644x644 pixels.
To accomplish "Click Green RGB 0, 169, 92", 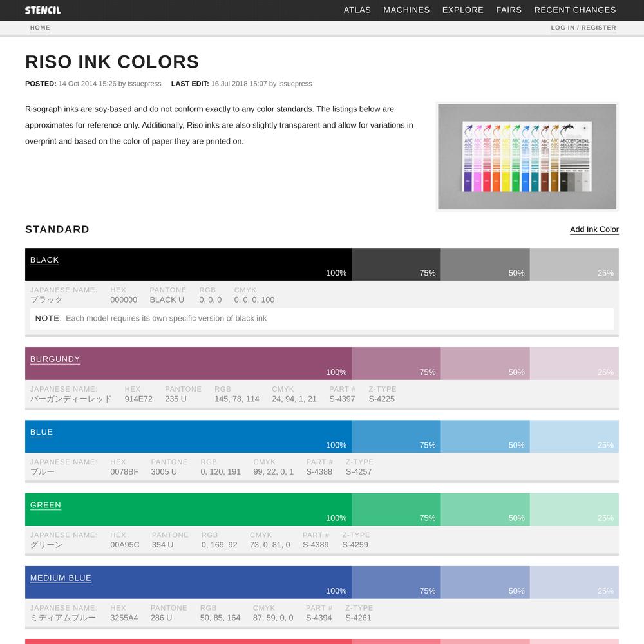I will [x=220, y=545].
